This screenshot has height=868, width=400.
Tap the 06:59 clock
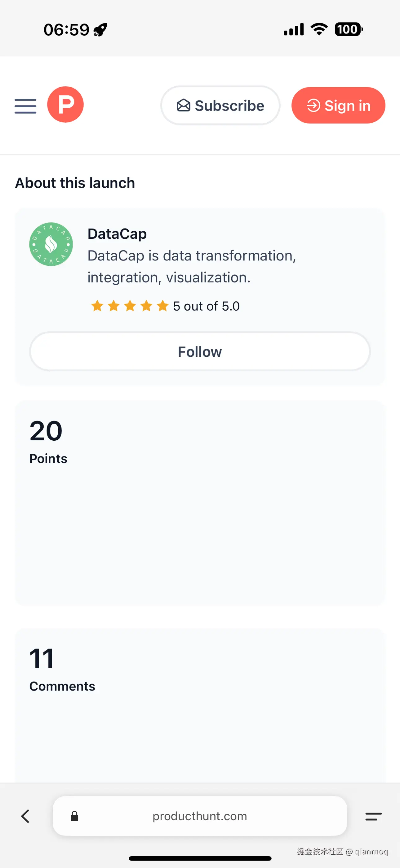pyautogui.click(x=66, y=30)
